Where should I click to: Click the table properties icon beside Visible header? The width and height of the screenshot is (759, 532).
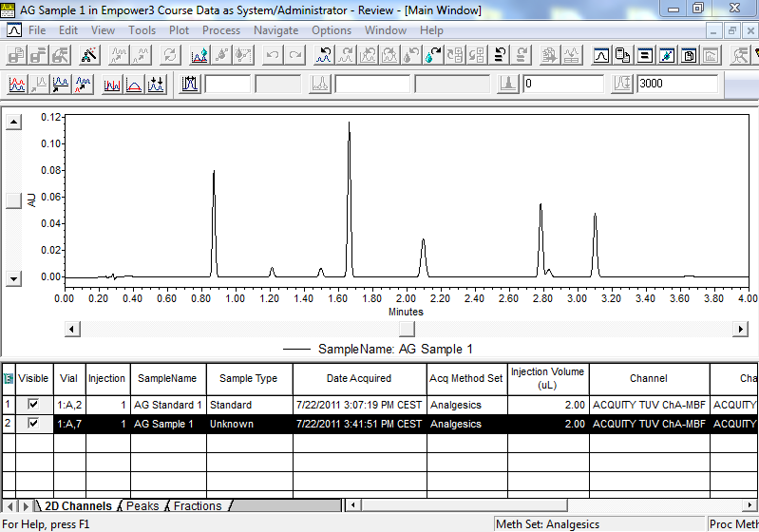(9, 378)
